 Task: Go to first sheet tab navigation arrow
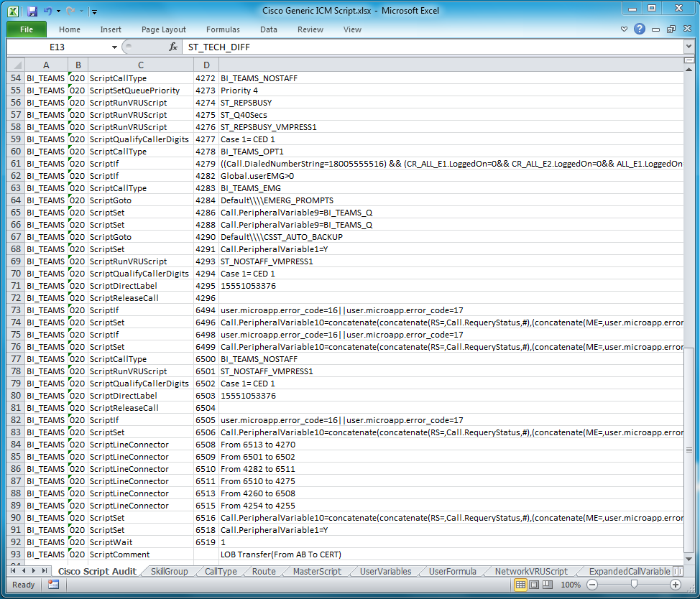coord(13,571)
